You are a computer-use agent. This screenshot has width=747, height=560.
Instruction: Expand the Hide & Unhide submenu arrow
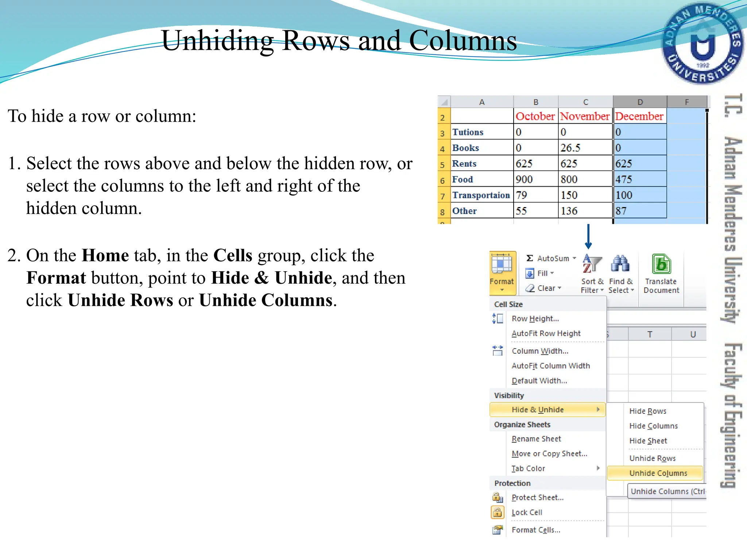(598, 409)
